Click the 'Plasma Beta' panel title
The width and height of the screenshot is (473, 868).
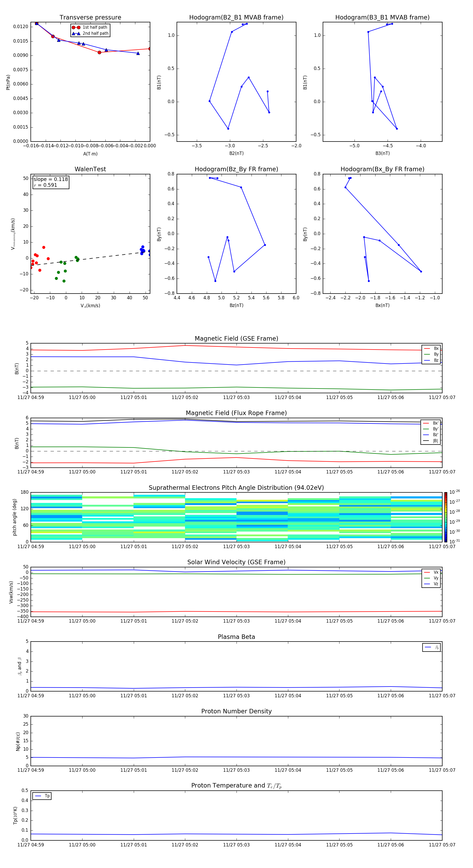tap(236, 637)
